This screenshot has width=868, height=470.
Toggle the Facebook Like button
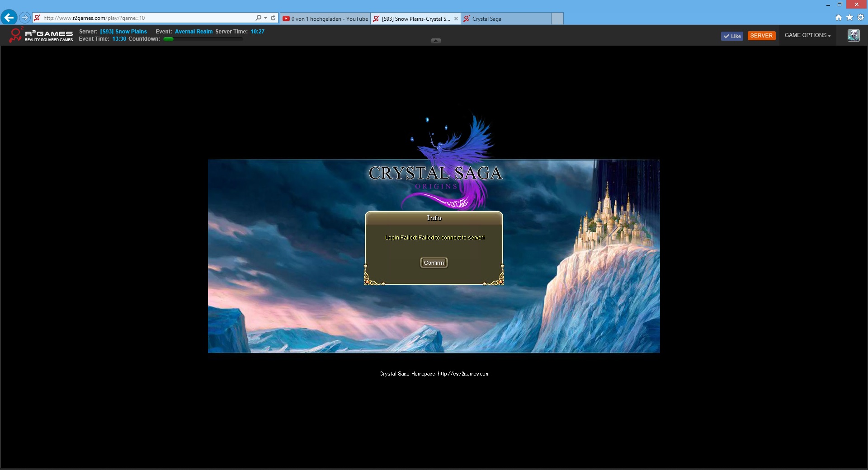(x=732, y=36)
